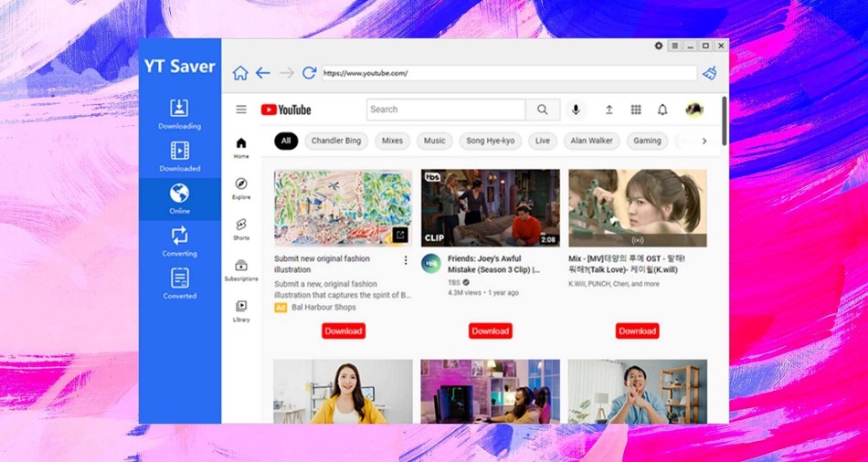The width and height of the screenshot is (868, 462).
Task: Go to YouTube Home in sidebar
Action: point(241,148)
